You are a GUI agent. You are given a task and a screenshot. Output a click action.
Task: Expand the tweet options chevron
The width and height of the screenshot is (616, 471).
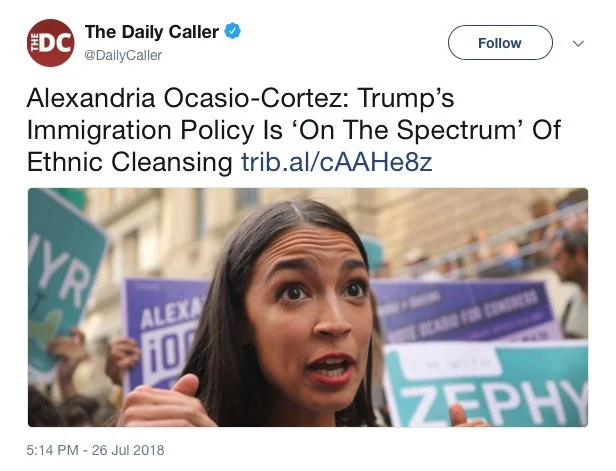point(578,43)
